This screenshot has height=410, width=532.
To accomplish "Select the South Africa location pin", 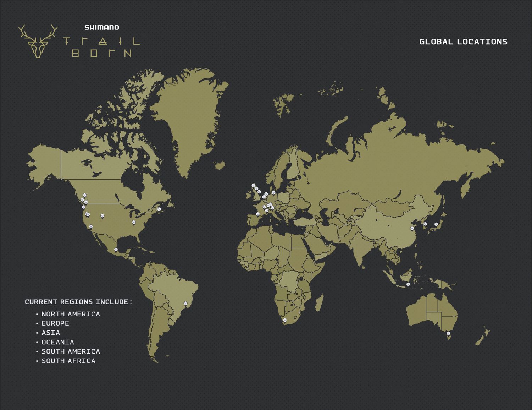I will pos(284,320).
